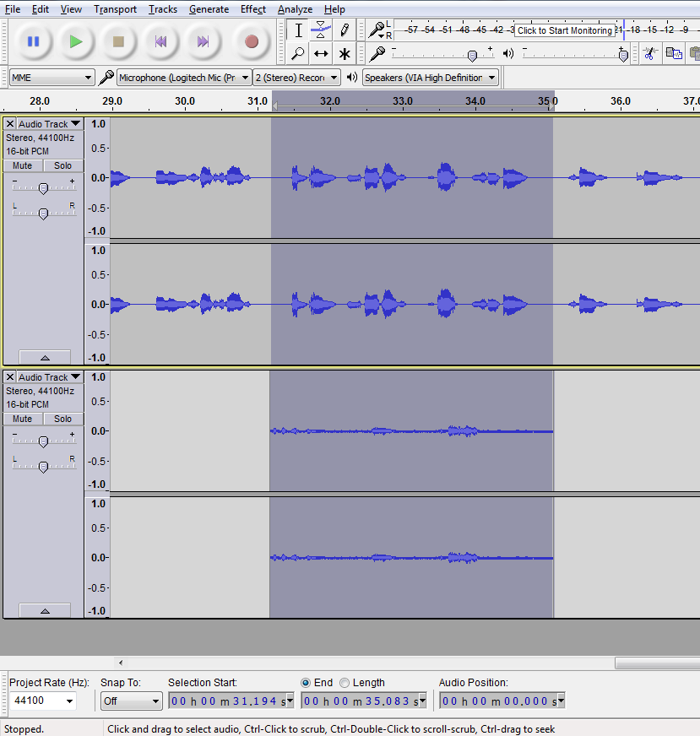Choose a recording device from Microphone dropdown

coord(183,78)
